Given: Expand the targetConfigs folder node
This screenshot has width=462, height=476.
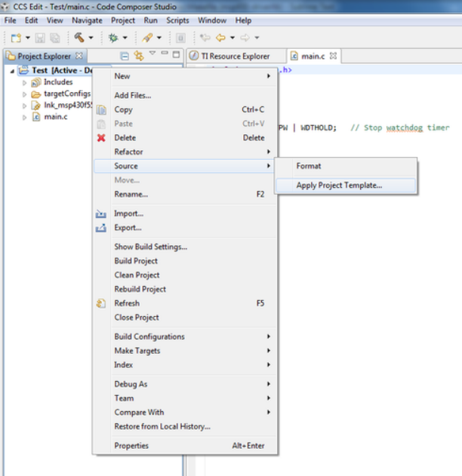Looking at the screenshot, I should 24,94.
